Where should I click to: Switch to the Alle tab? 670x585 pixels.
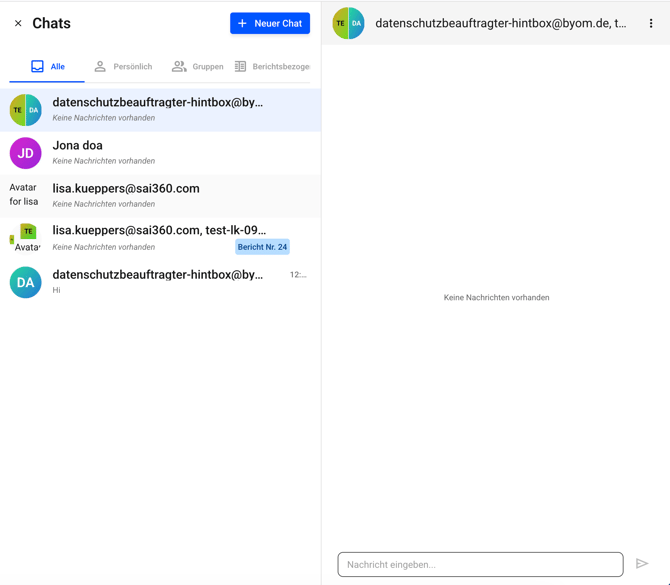coord(47,67)
